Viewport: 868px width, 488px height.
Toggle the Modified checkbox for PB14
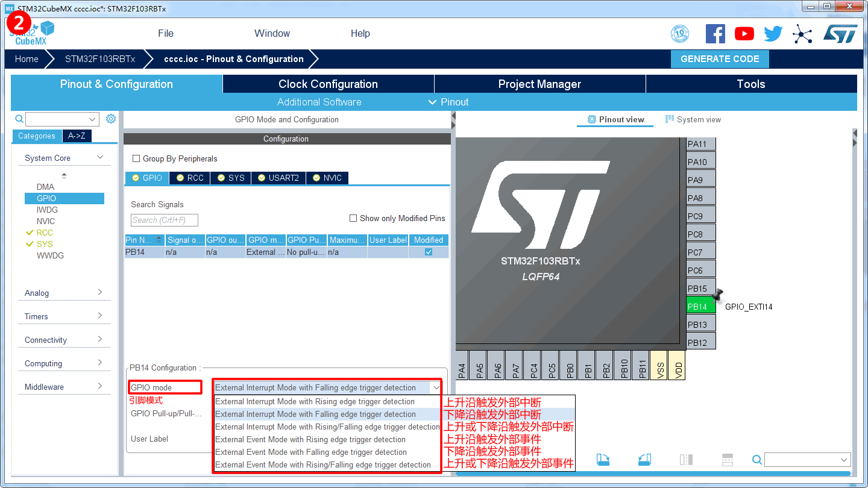(429, 252)
